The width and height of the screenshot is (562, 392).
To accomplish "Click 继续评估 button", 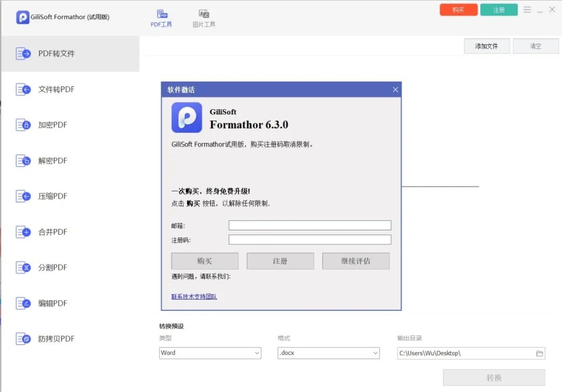I will pos(356,261).
